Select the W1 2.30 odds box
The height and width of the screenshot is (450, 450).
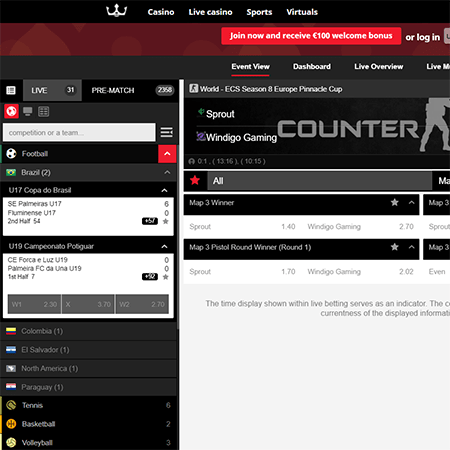tap(34, 304)
